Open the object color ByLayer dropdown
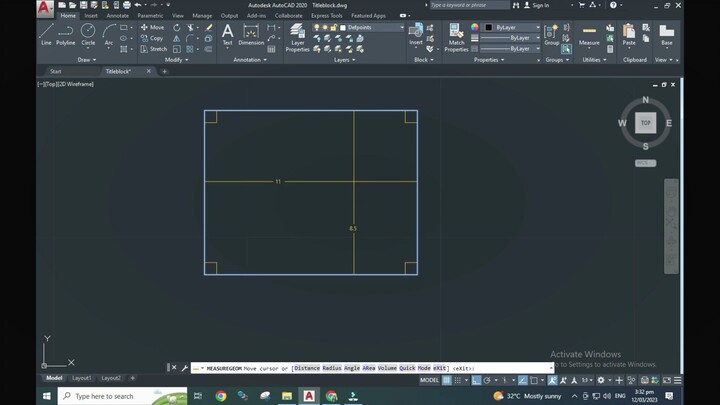The height and width of the screenshot is (405, 720). 538,28
